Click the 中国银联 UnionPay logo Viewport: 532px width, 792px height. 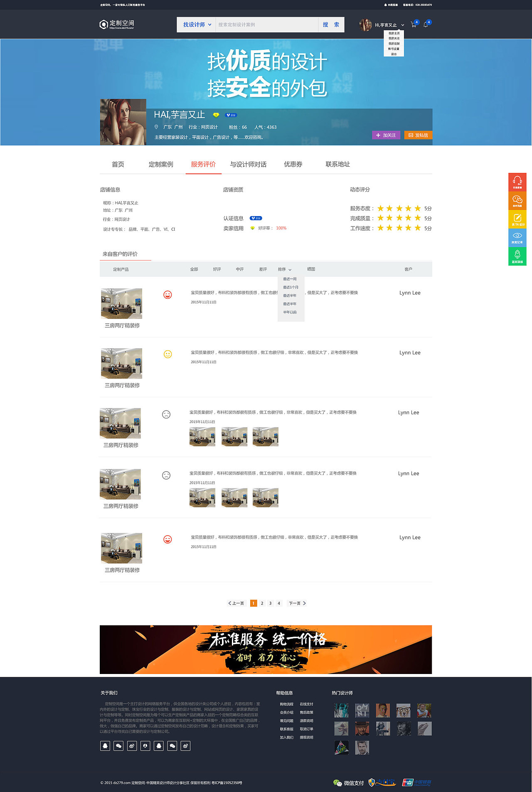click(x=417, y=782)
